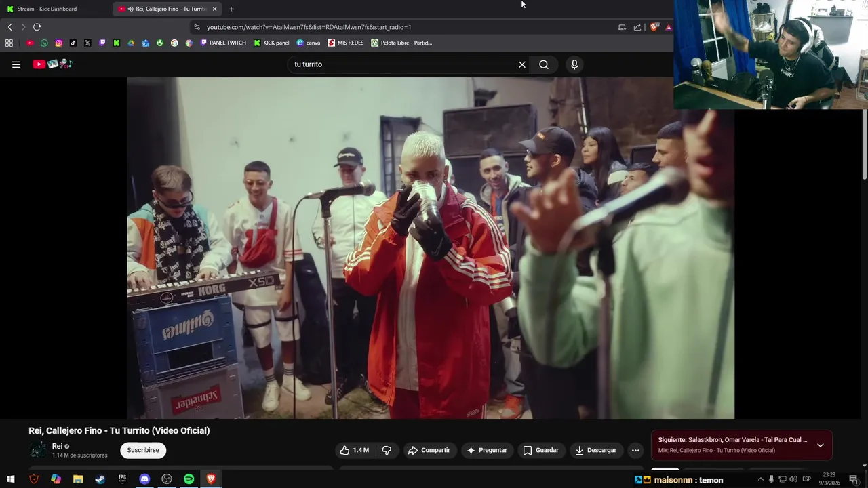The width and height of the screenshot is (868, 488).
Task: Open Compartir share dialog
Action: [429, 450]
